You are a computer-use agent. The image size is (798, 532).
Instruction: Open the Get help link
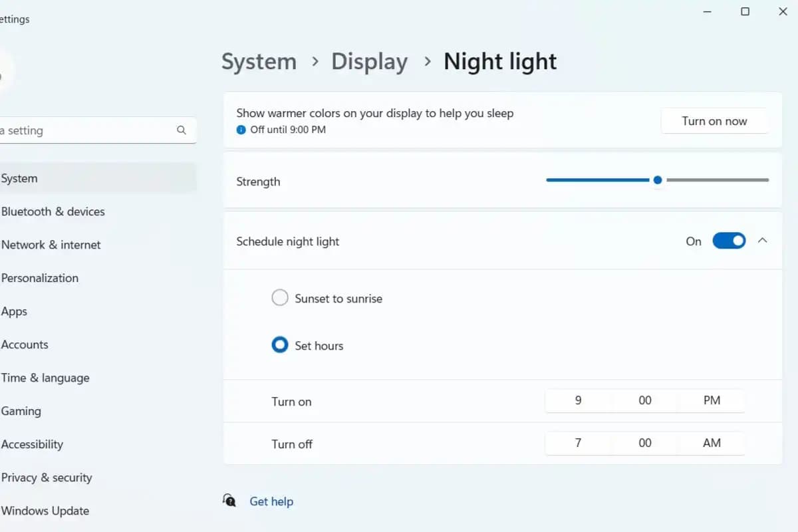click(x=271, y=501)
